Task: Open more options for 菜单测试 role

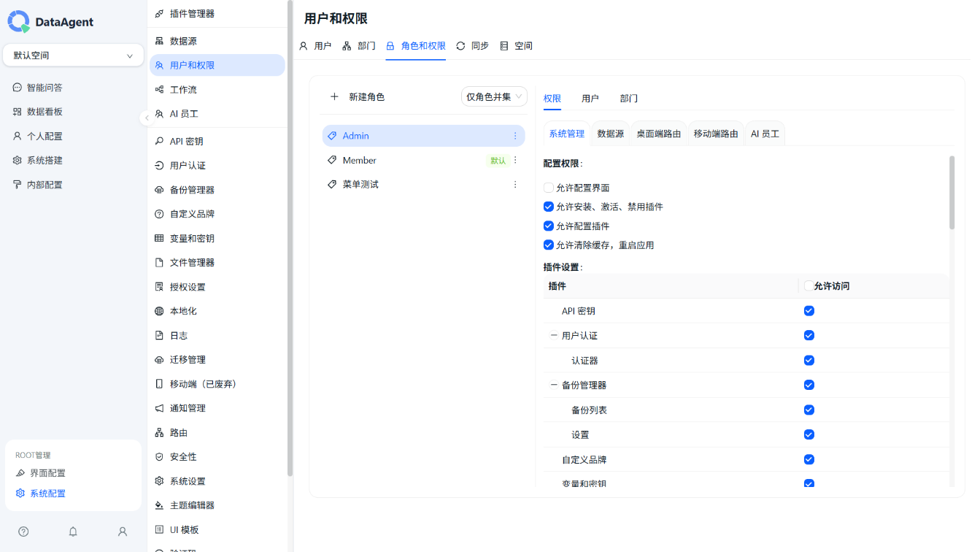Action: [515, 185]
